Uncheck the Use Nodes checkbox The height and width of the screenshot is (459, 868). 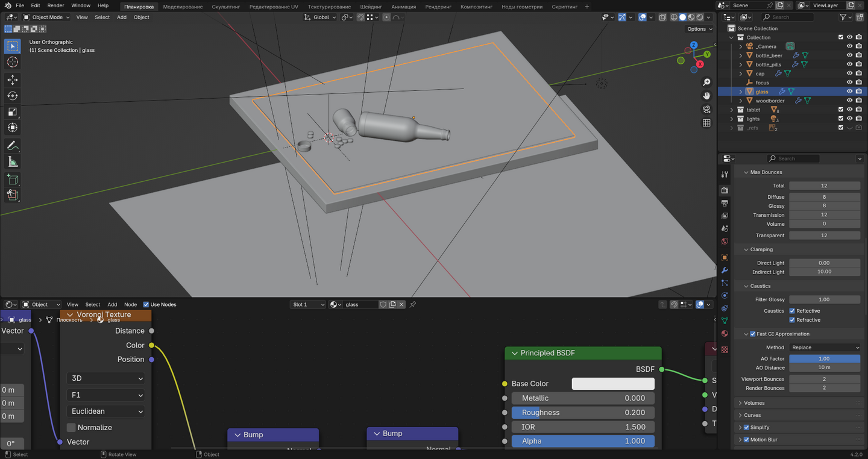(x=146, y=305)
